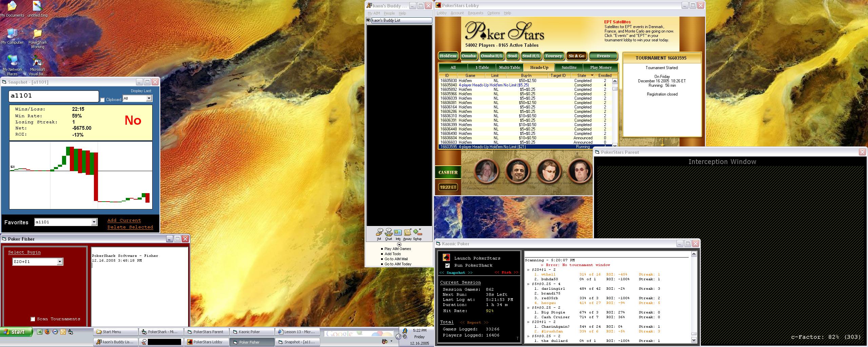Enable the Scan Tournaments checkbox

33,319
